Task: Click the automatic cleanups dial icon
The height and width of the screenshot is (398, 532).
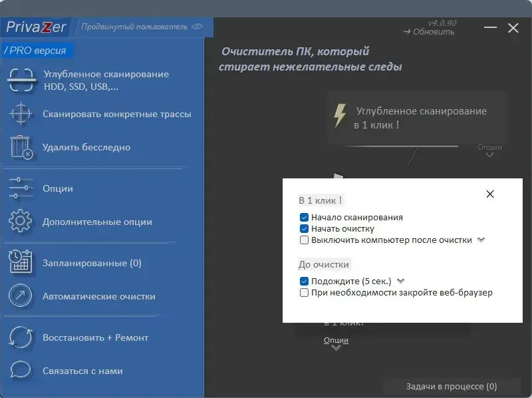Action: coord(21,296)
